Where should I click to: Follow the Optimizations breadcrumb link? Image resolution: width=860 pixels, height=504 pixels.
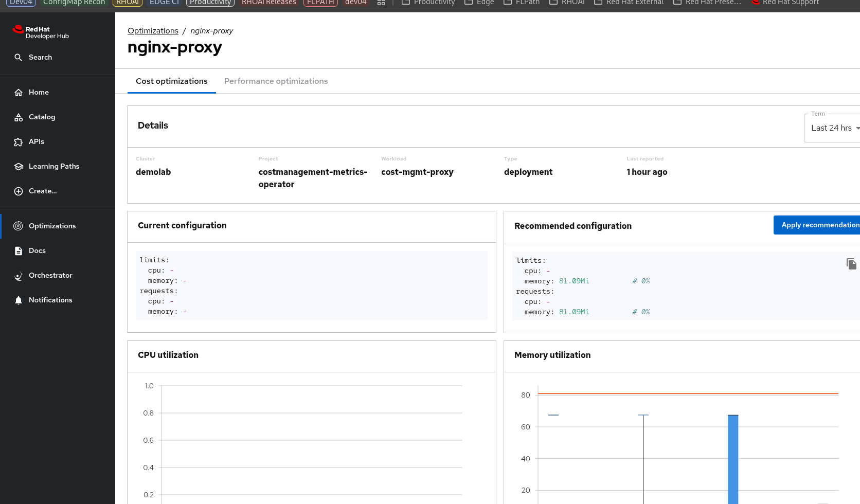(153, 31)
